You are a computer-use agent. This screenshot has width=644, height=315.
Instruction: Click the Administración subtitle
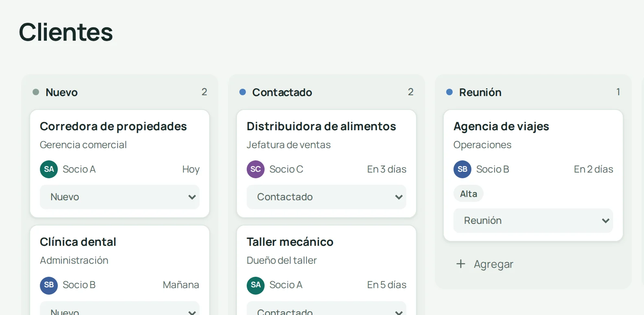point(74,260)
